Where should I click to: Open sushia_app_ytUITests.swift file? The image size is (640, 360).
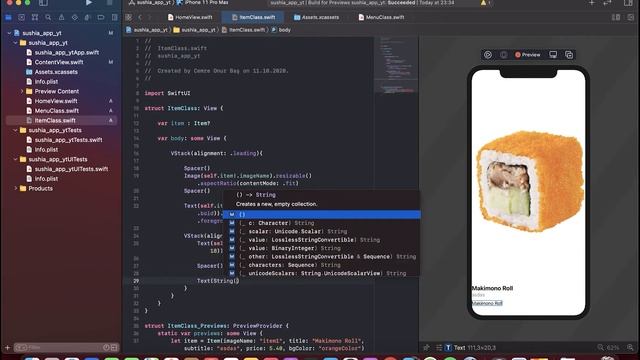tap(67, 169)
